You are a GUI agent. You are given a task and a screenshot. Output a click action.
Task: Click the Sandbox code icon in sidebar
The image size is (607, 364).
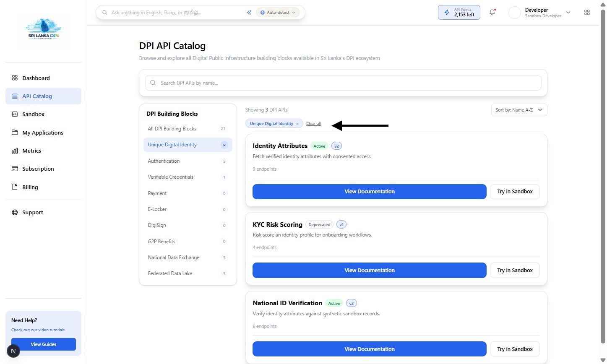(15, 114)
